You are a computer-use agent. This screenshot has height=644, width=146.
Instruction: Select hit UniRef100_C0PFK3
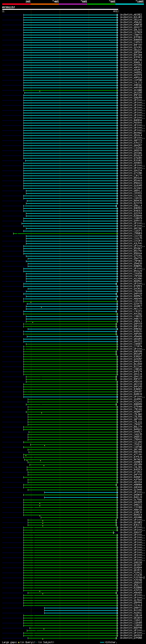[x=131, y=42]
